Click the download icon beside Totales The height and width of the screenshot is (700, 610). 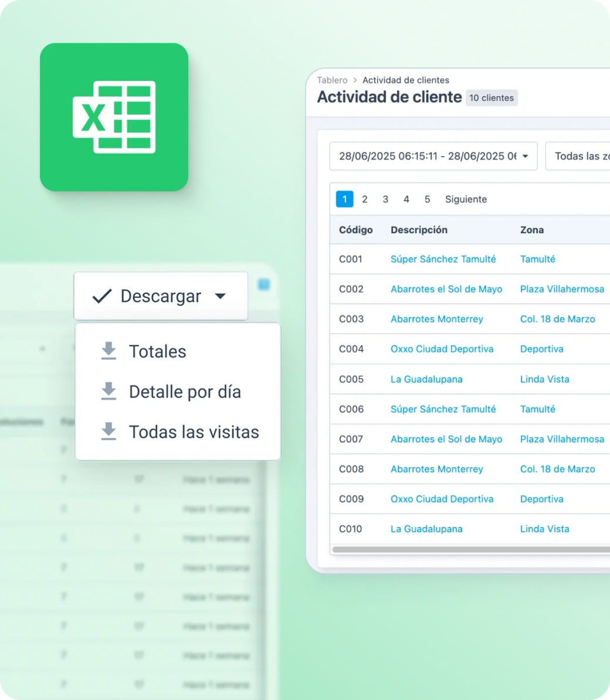pos(109,351)
